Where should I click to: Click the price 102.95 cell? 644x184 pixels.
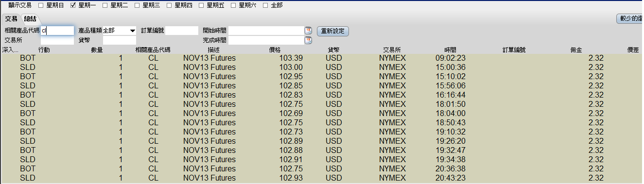click(x=292, y=76)
